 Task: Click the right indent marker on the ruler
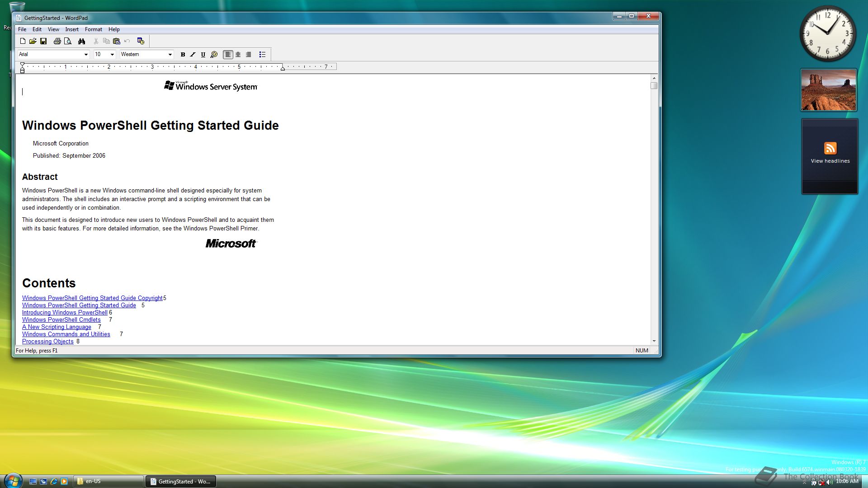(x=283, y=68)
